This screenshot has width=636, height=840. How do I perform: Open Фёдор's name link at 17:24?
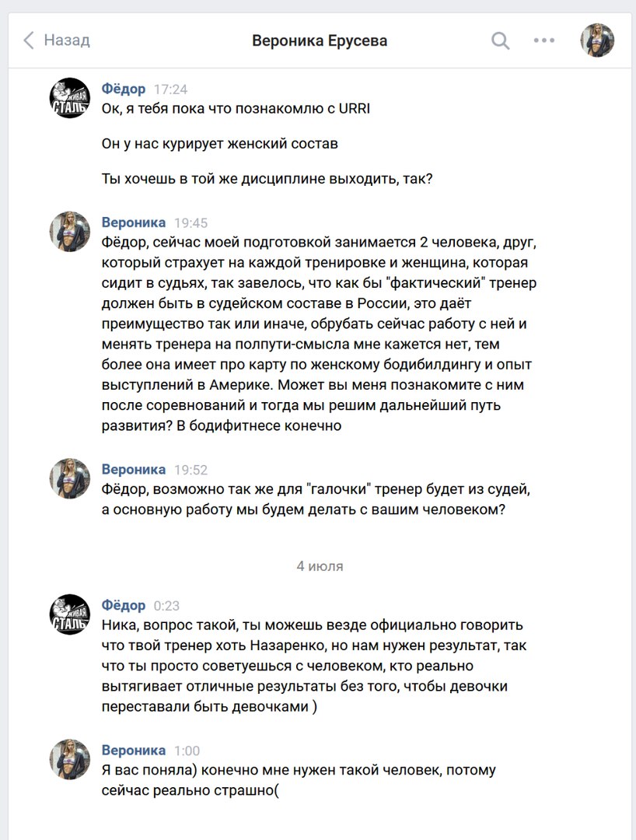pos(124,89)
